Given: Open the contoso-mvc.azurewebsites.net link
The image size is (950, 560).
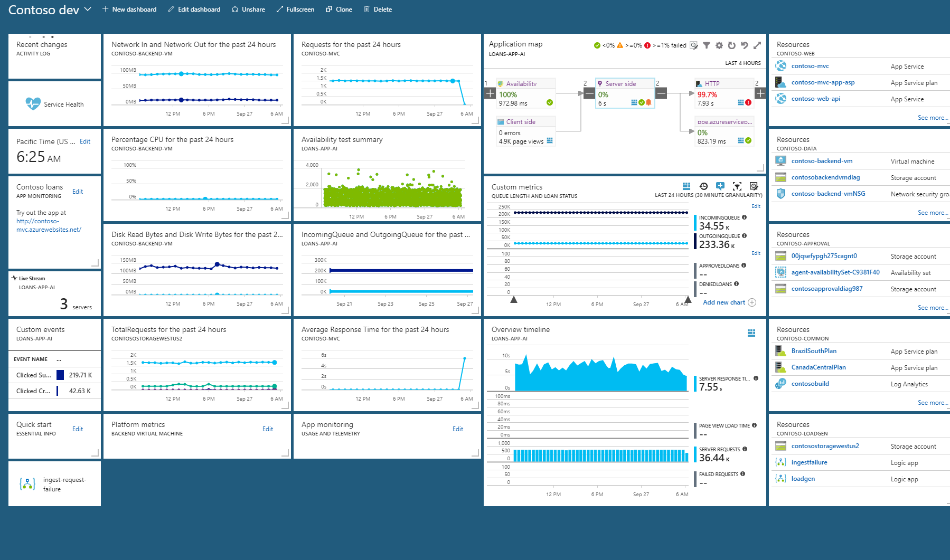Looking at the screenshot, I should (49, 225).
